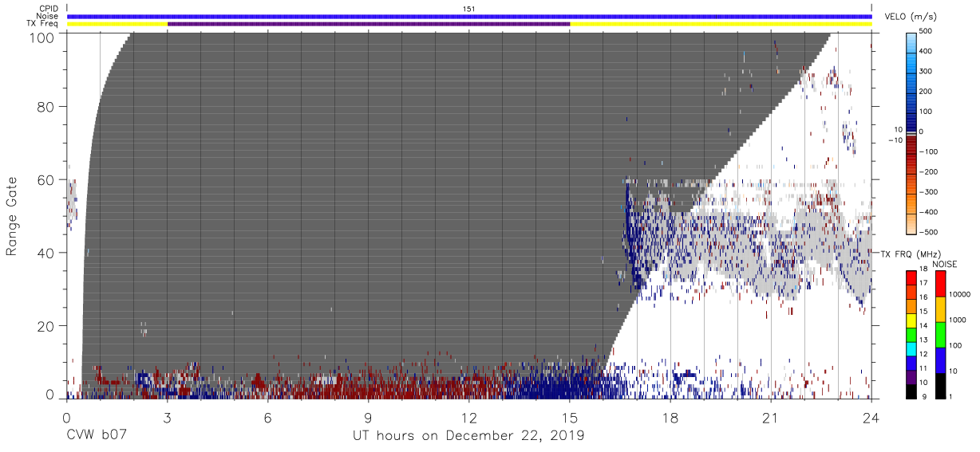Image resolution: width=980 pixels, height=452 pixels.
Task: Click the velocity color scale bar
Action: [913, 132]
